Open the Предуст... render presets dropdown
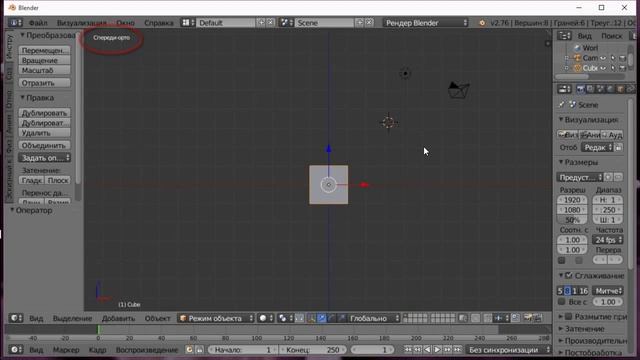The width and height of the screenshot is (640, 360). click(580, 178)
